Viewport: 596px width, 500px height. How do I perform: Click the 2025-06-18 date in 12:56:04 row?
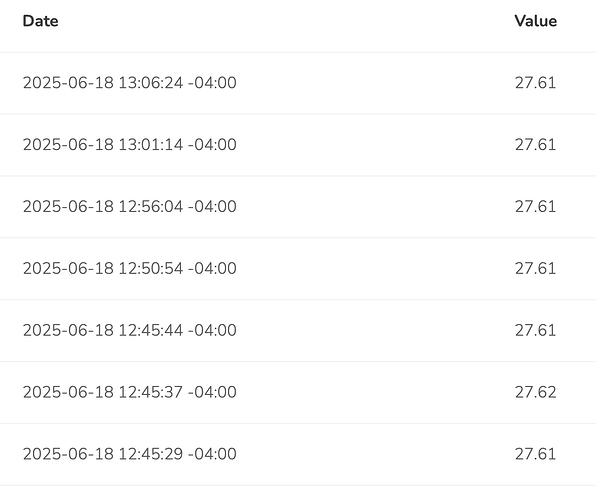[68, 207]
